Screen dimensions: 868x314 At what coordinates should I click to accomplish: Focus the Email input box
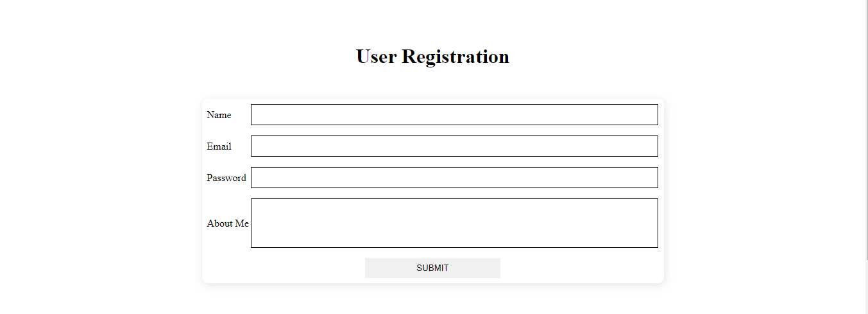(x=454, y=146)
